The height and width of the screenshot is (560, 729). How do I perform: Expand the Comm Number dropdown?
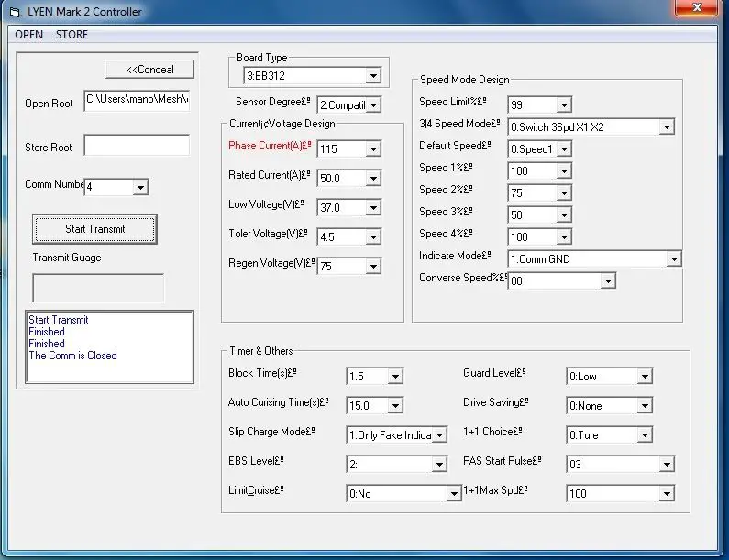[x=140, y=187]
